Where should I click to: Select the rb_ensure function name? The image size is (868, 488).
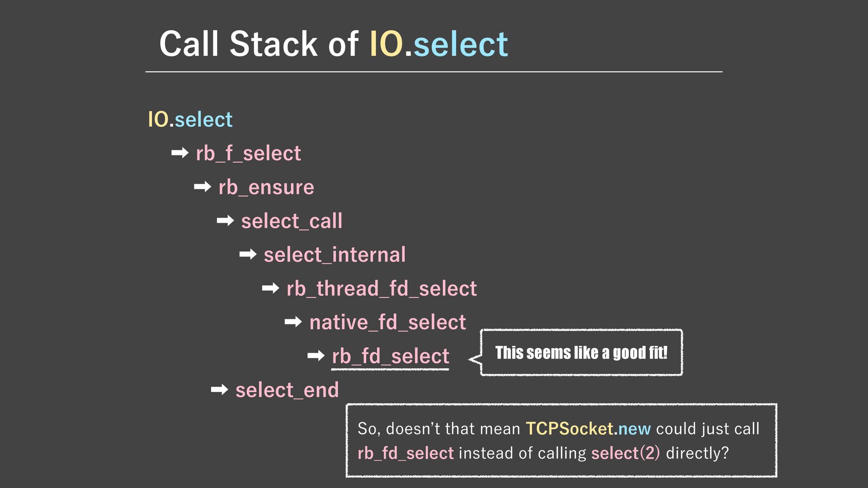pyautogui.click(x=266, y=187)
